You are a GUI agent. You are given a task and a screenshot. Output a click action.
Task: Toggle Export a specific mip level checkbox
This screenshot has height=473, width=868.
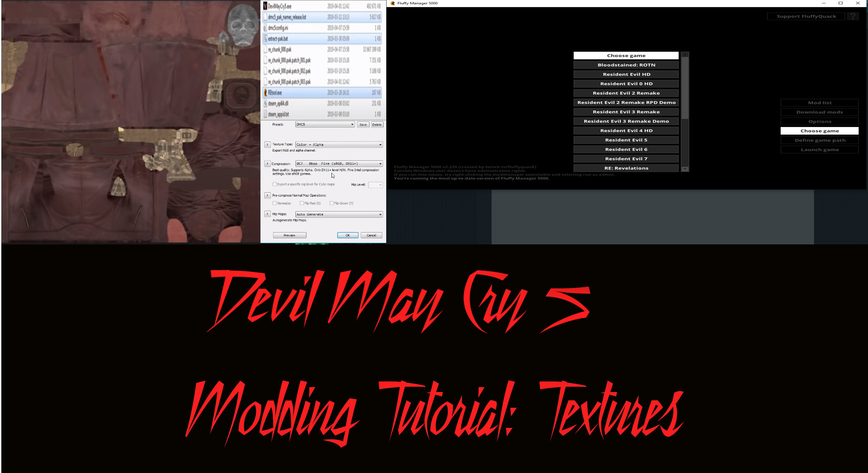(274, 184)
